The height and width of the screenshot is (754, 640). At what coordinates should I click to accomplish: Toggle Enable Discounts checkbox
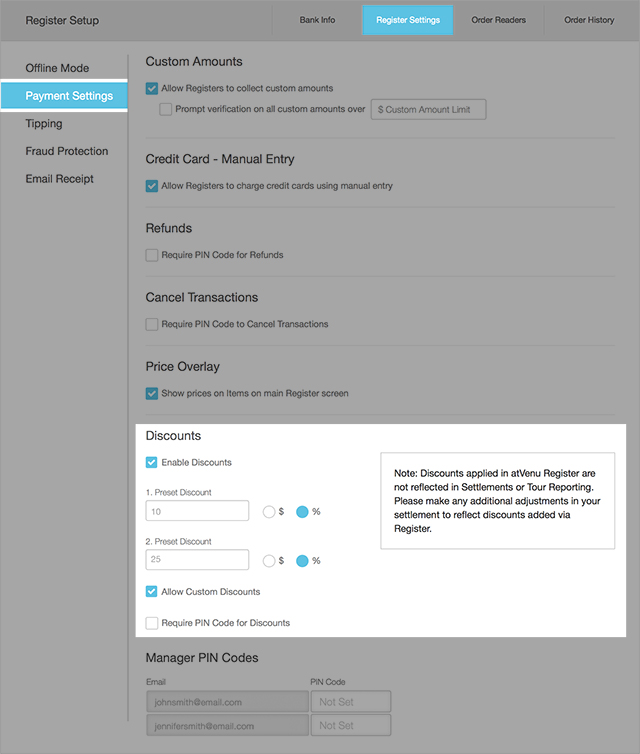(152, 463)
